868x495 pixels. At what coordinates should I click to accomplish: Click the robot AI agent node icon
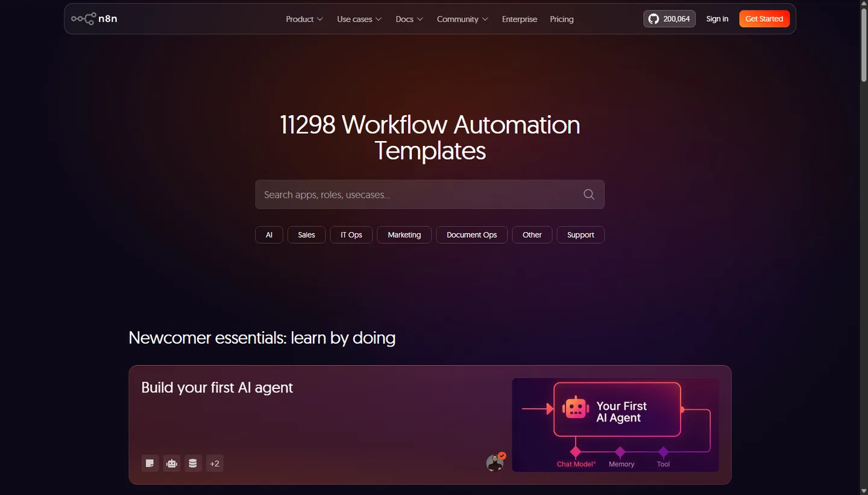pos(172,463)
